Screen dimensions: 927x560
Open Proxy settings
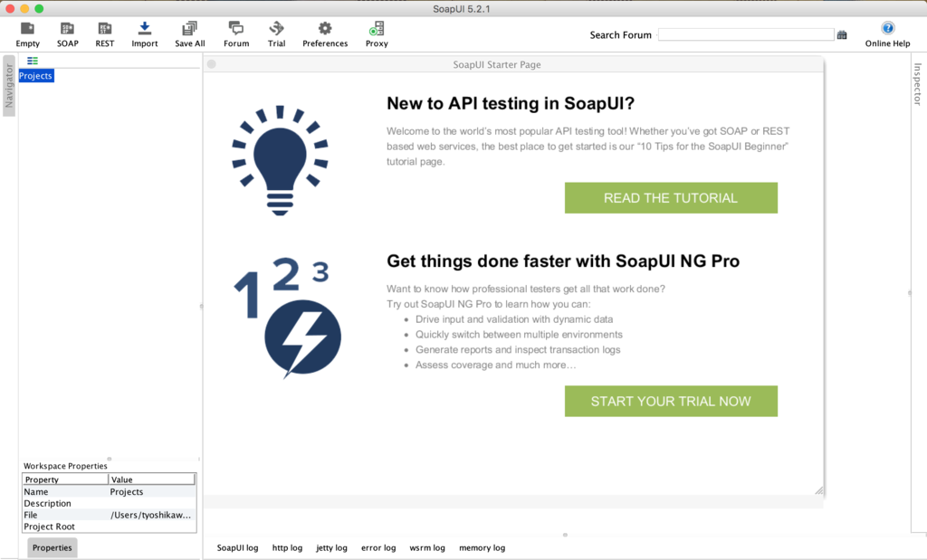pyautogui.click(x=377, y=34)
